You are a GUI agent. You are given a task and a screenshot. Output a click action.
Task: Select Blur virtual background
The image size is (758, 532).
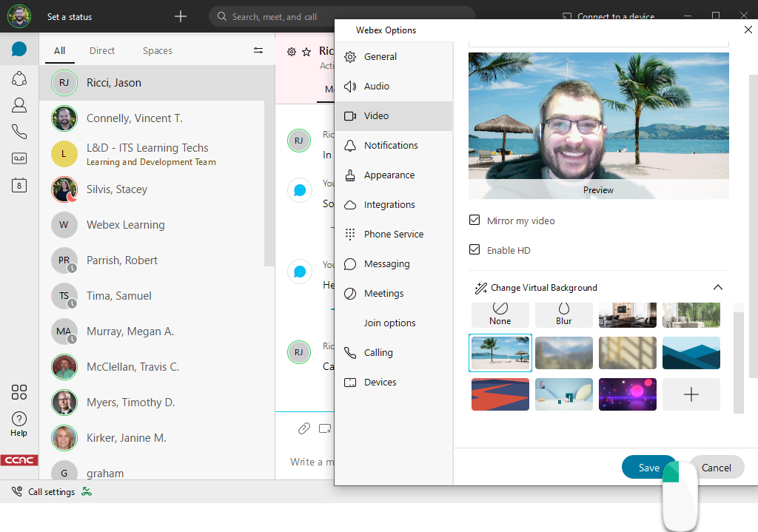tap(563, 315)
